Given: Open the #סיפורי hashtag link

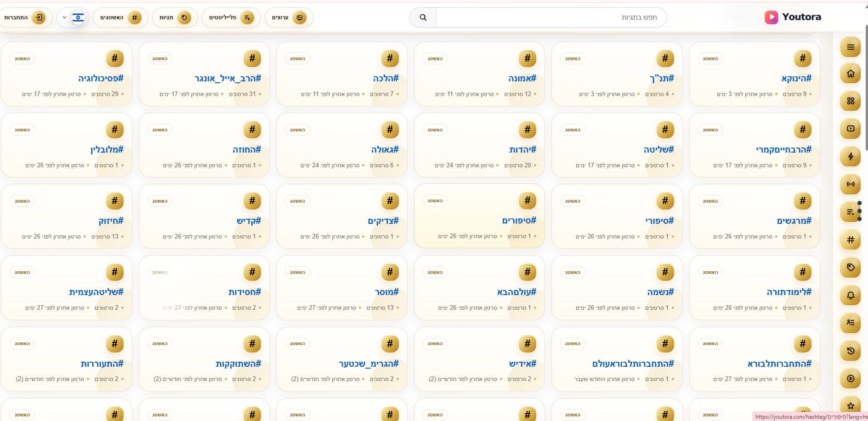Looking at the screenshot, I should tap(659, 221).
